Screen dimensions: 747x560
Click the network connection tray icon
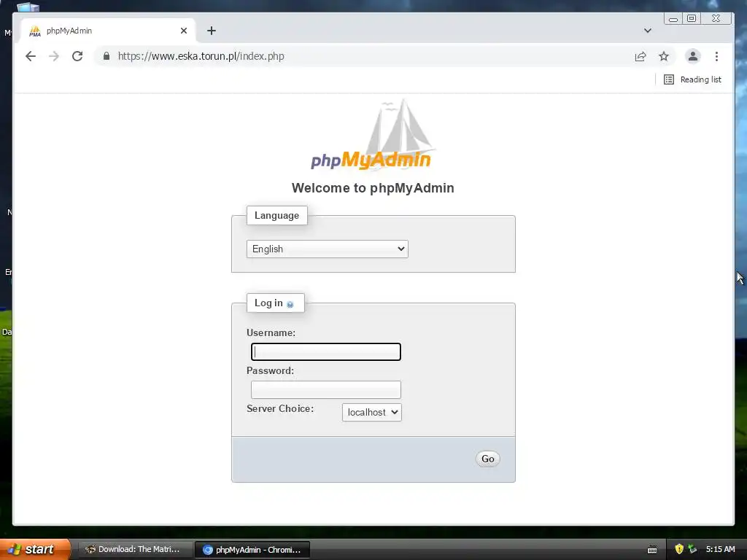[692, 549]
